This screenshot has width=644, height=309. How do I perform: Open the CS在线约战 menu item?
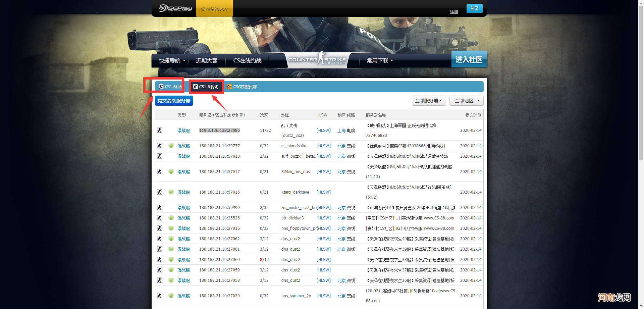(x=248, y=61)
